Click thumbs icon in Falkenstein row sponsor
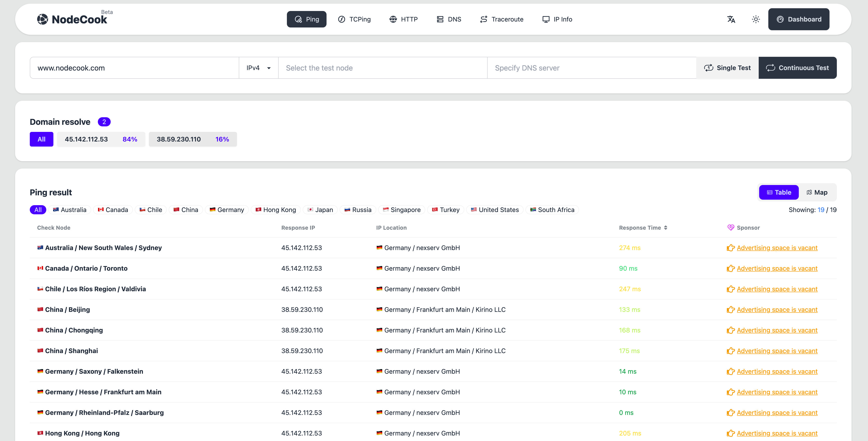This screenshot has height=441, width=868. point(731,371)
